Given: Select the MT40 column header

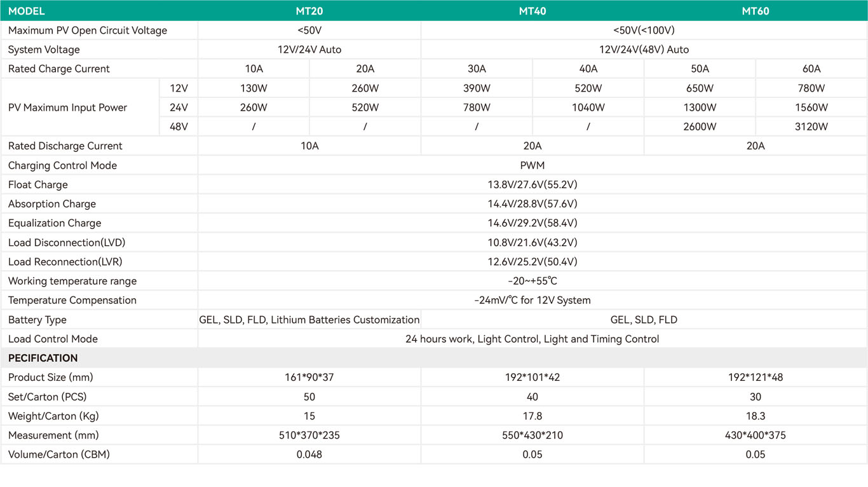Looking at the screenshot, I should click(x=532, y=11).
